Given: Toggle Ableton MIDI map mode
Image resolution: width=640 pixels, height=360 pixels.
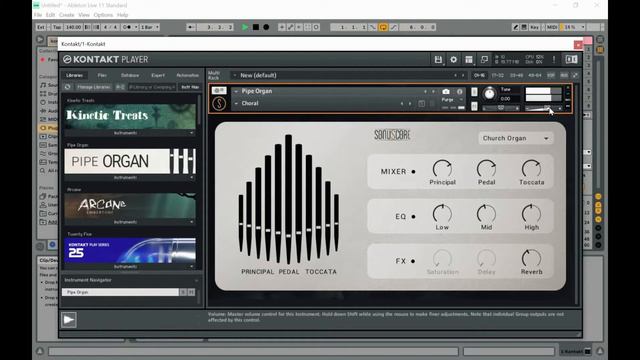Looking at the screenshot, I should click(x=552, y=27).
